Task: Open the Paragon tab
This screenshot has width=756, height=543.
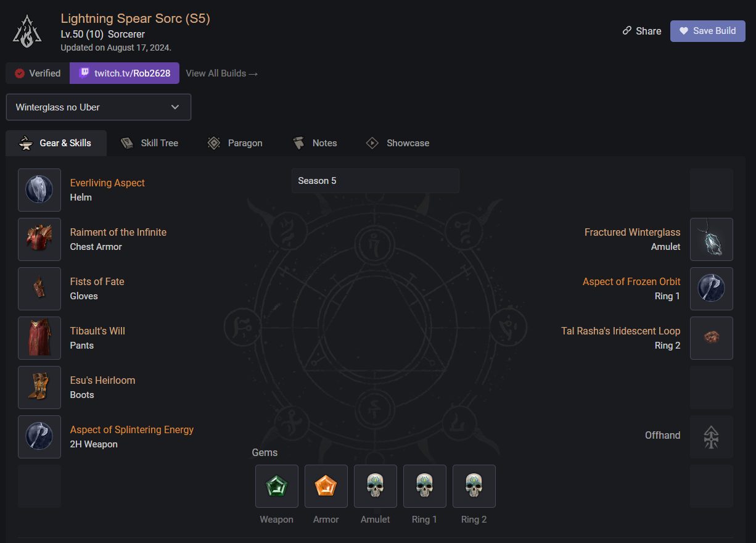Action: tap(235, 143)
